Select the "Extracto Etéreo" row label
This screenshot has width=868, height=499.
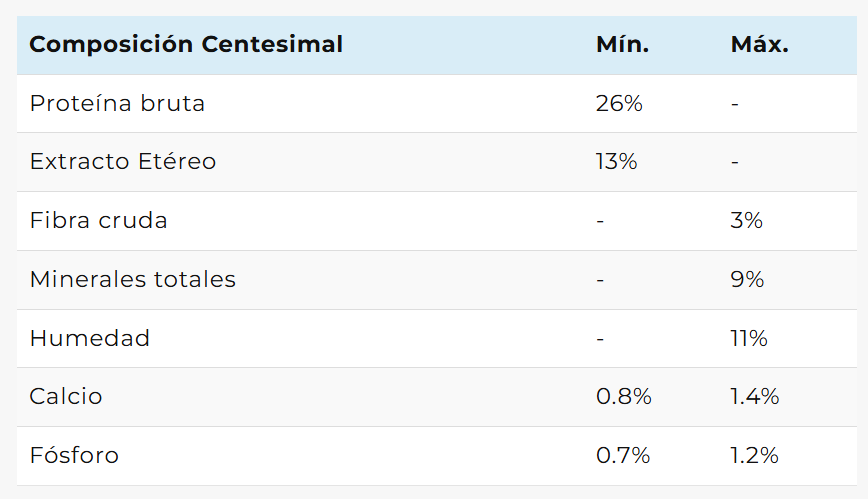(123, 161)
